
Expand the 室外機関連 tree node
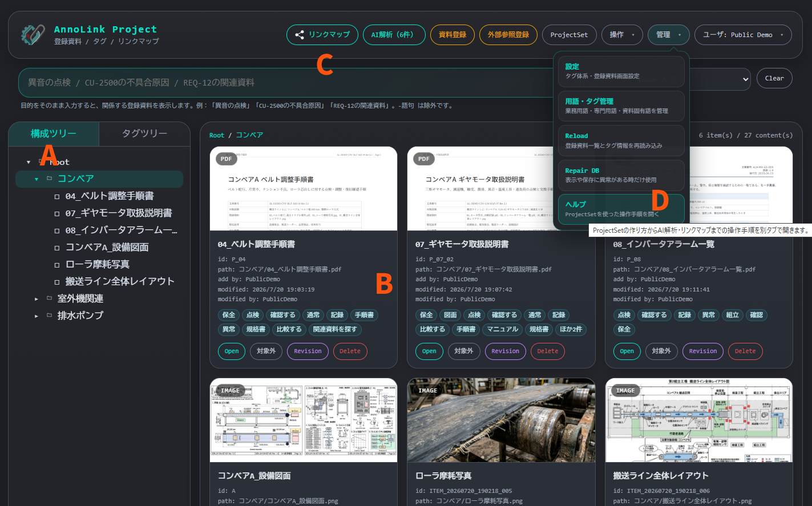point(37,299)
